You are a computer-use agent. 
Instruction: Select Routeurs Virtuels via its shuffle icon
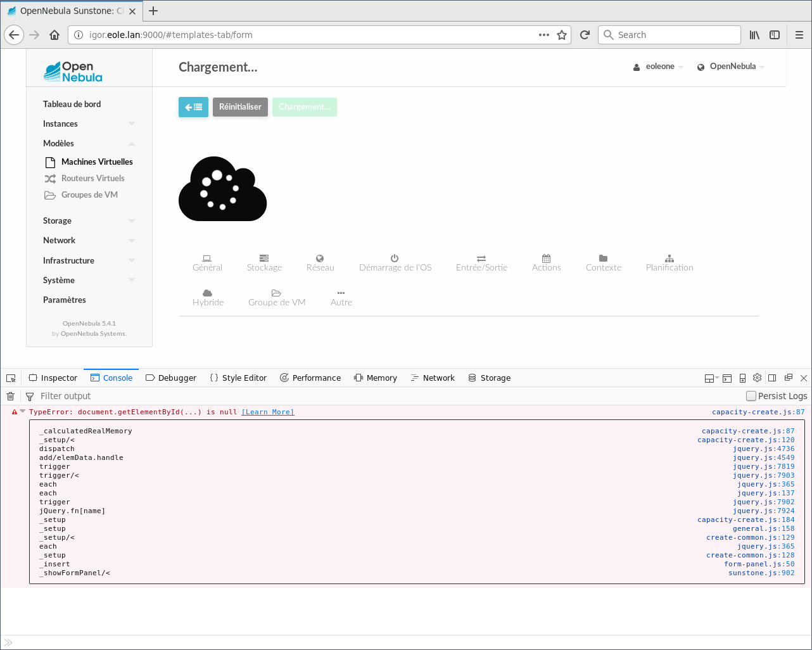tap(50, 178)
